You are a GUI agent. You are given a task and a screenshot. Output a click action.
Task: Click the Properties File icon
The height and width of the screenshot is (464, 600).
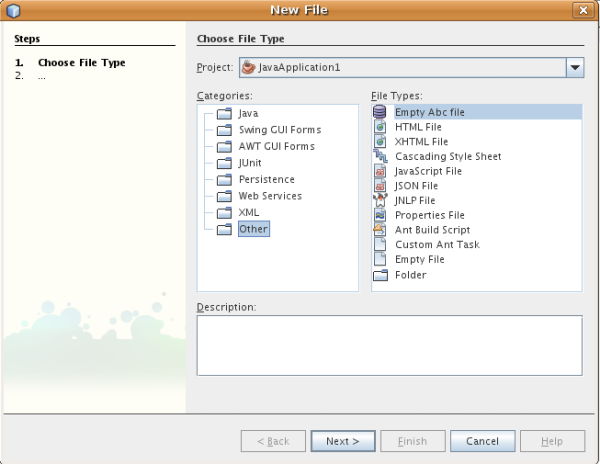point(380,215)
